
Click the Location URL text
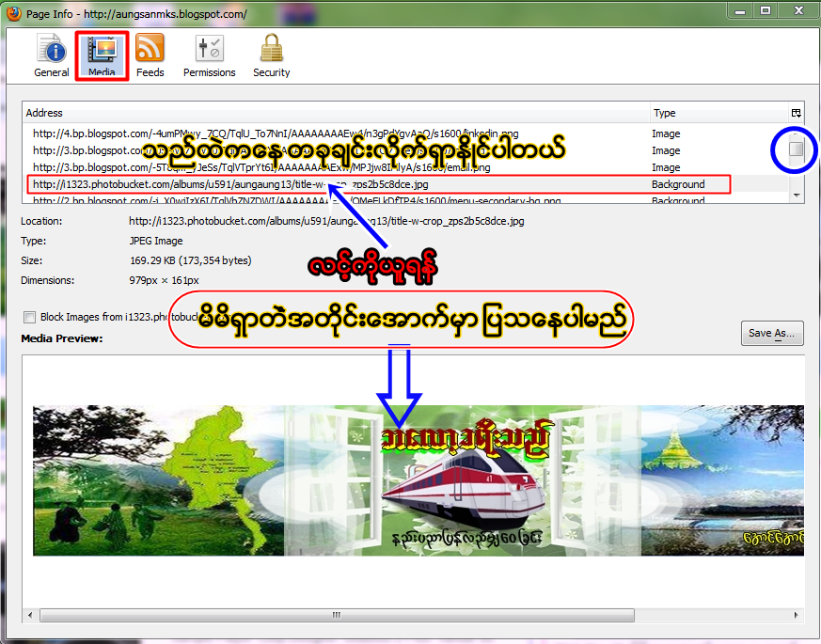tap(326, 221)
